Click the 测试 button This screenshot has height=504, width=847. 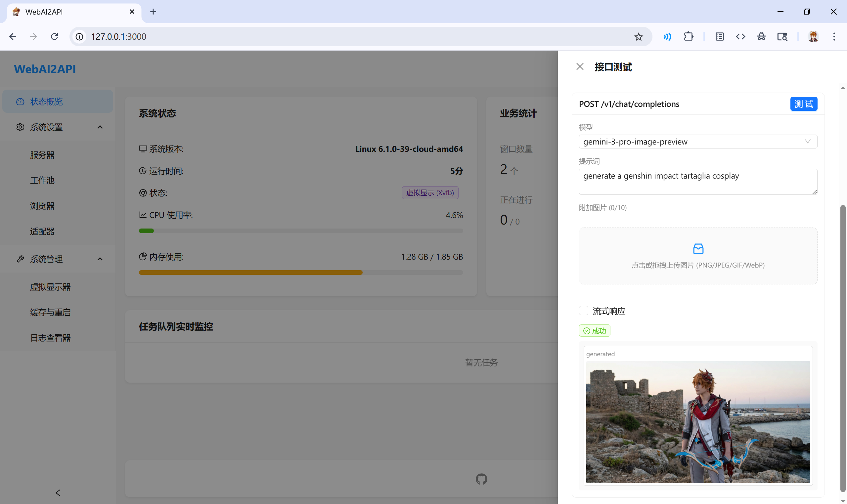pos(803,104)
